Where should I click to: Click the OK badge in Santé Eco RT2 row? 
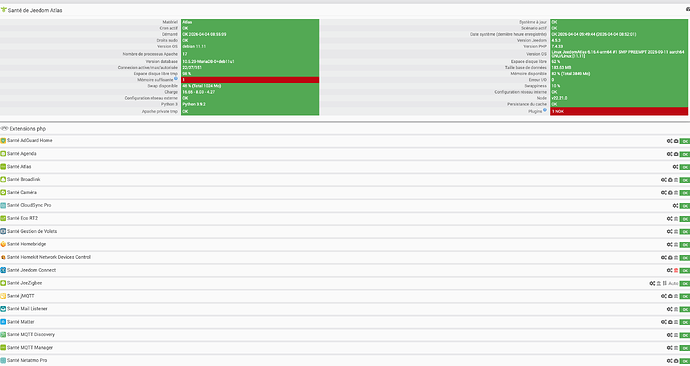(x=685, y=219)
